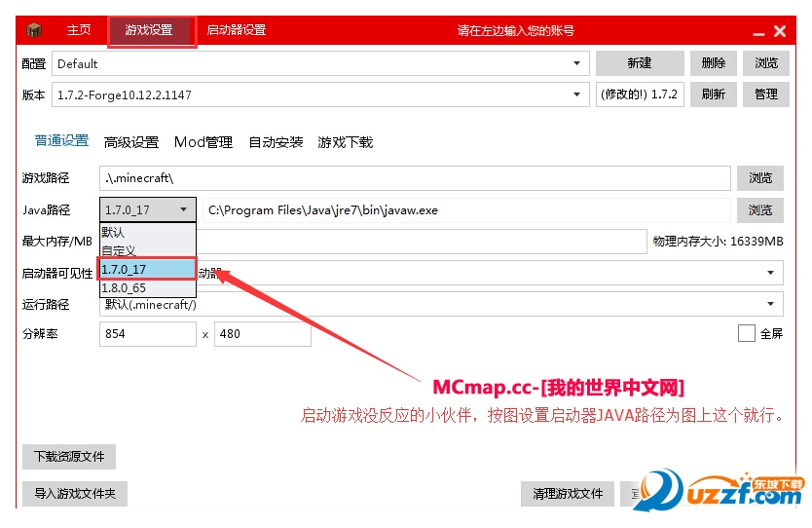812x528 pixels.
Task: Click the resolution height 480 field
Action: (263, 334)
